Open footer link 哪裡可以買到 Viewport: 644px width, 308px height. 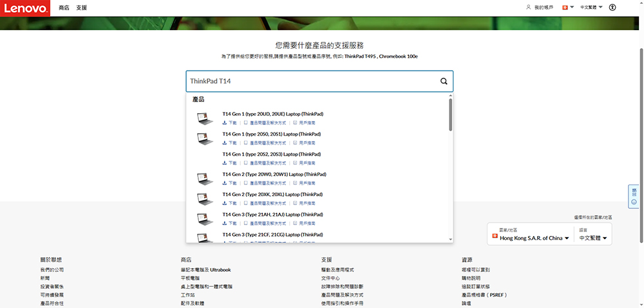(476, 270)
